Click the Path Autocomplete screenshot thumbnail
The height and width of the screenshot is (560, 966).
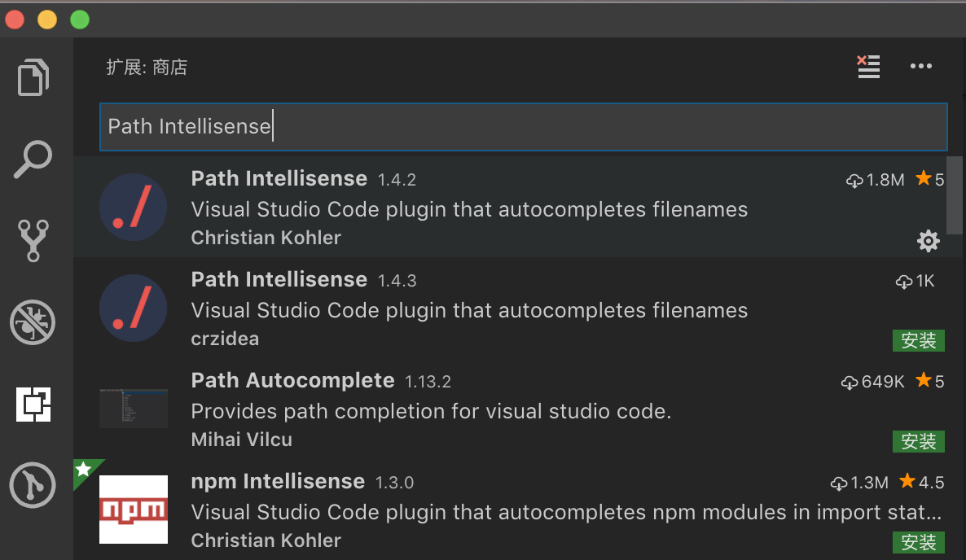[134, 409]
